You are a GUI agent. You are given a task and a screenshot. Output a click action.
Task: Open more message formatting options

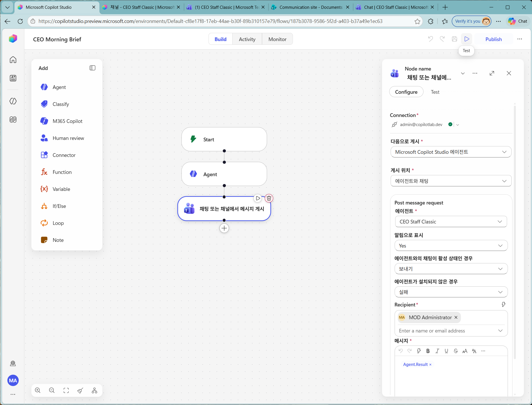[x=483, y=351]
